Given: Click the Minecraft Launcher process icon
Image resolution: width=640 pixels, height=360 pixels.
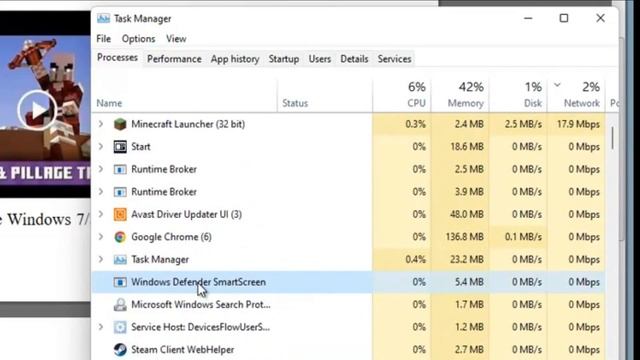Looking at the screenshot, I should (x=120, y=124).
